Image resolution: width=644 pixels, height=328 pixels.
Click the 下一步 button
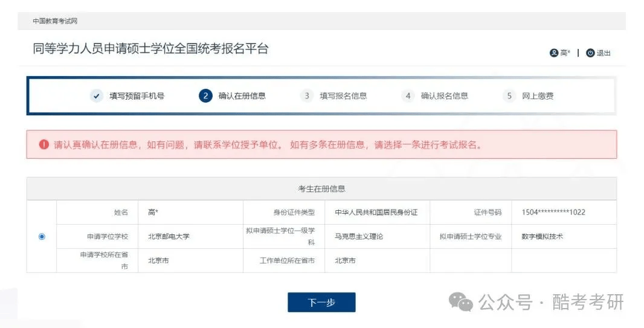[321, 303]
